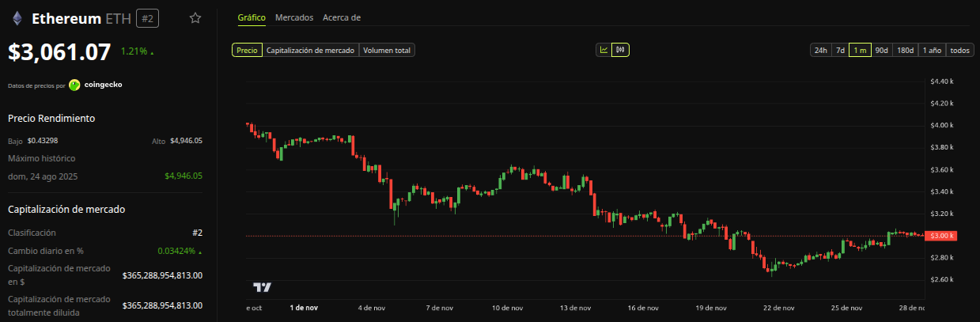980x322 pixels.
Task: Click the $2.60 k price axis label
Action: pos(943,279)
